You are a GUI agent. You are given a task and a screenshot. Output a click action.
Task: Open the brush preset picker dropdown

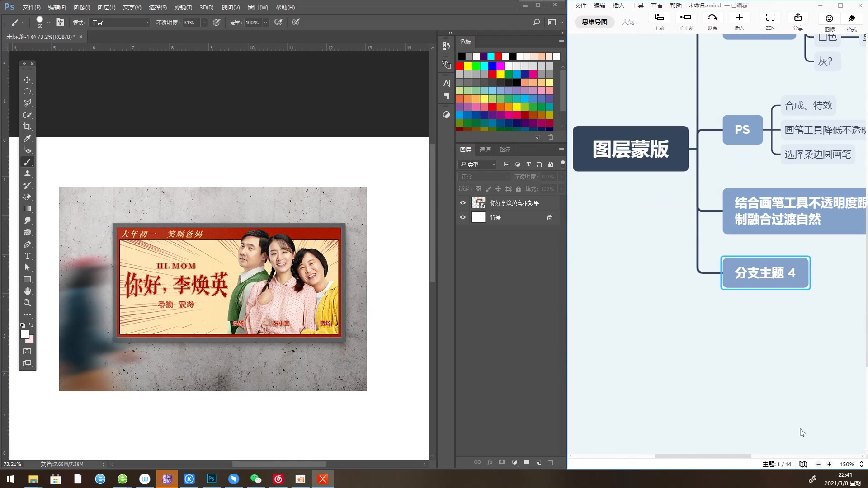coord(49,23)
